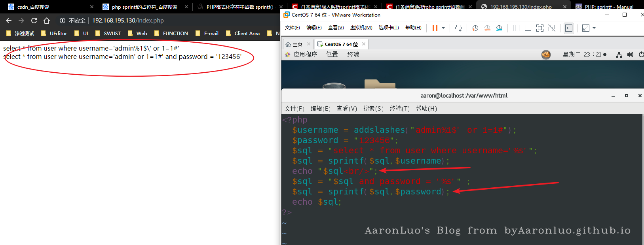Take a snapshot using the clock-plus icon

[x=475, y=28]
